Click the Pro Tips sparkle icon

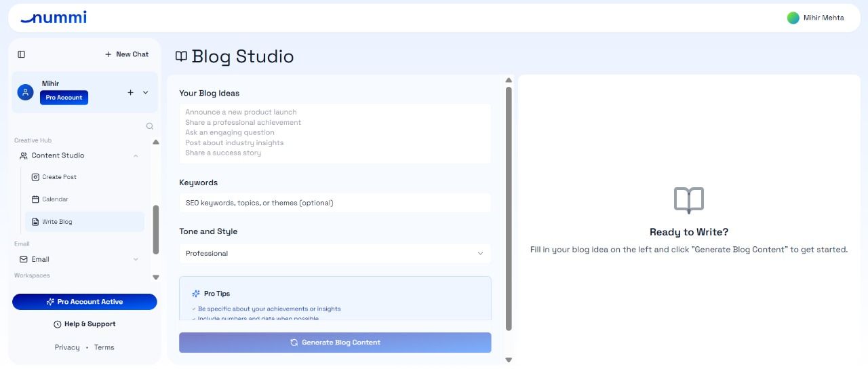click(196, 294)
